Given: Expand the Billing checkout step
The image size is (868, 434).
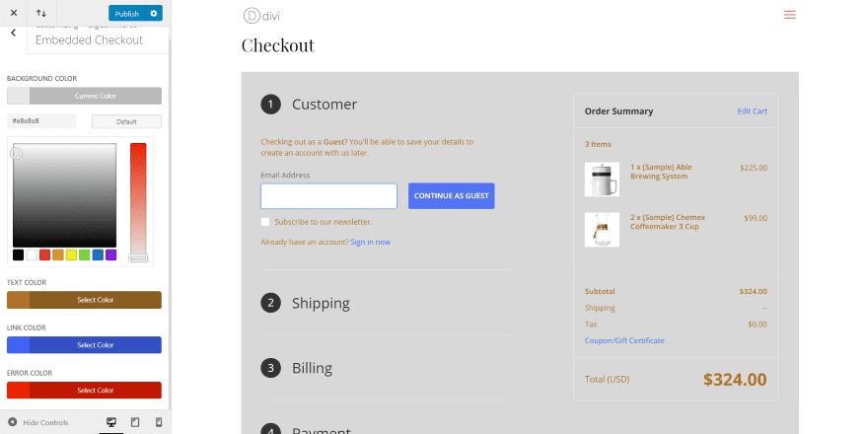Looking at the screenshot, I should click(x=312, y=368).
